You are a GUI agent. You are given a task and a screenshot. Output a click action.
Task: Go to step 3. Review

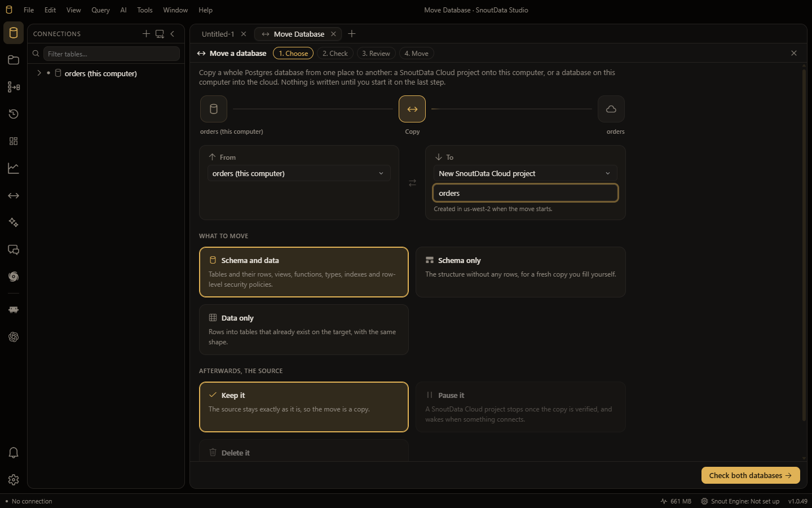point(376,54)
